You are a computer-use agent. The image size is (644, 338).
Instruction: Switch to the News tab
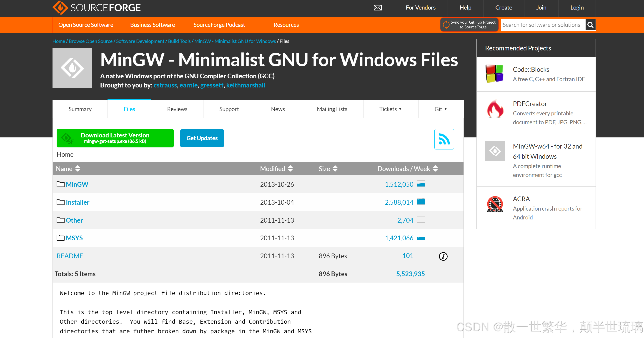click(278, 109)
